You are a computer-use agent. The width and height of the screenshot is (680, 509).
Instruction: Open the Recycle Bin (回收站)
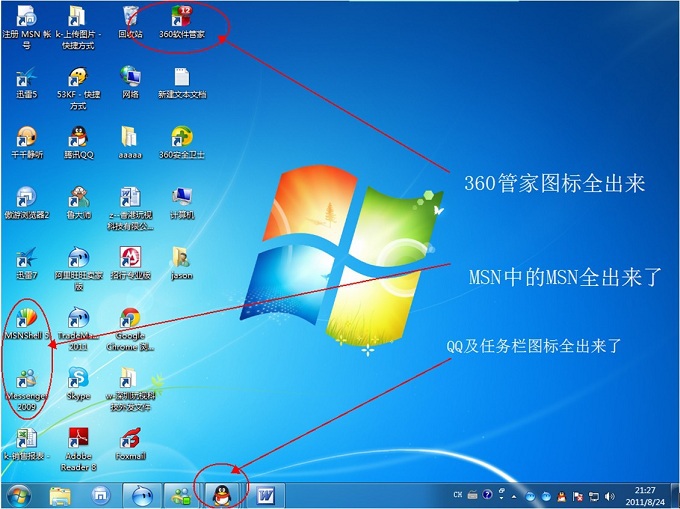click(130, 18)
